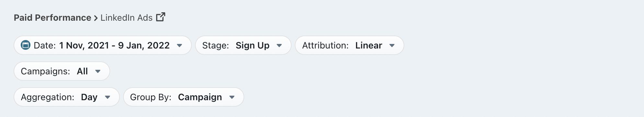
Task: Open LinkedIn Ads external link icon
Action: click(x=161, y=17)
